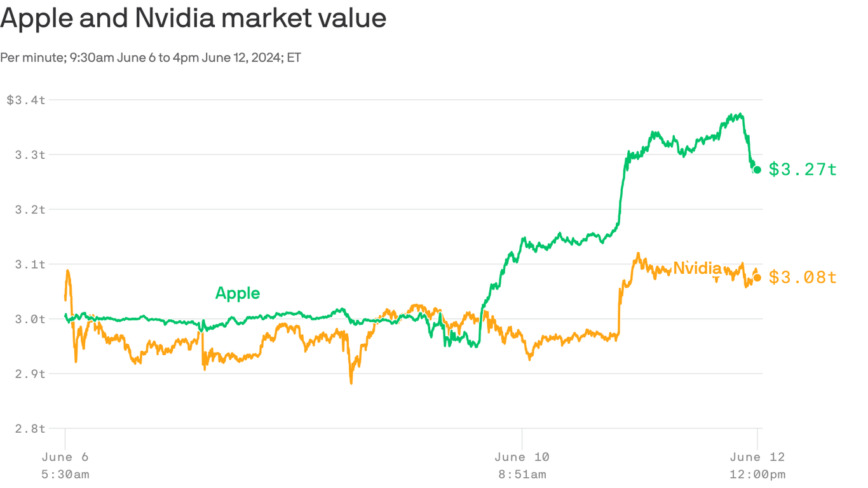Click the green "Apple" line label

coord(238,293)
